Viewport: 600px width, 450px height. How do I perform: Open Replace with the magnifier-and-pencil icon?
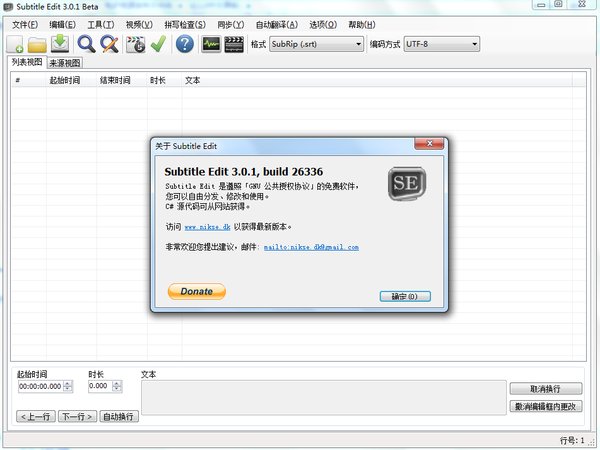point(109,44)
